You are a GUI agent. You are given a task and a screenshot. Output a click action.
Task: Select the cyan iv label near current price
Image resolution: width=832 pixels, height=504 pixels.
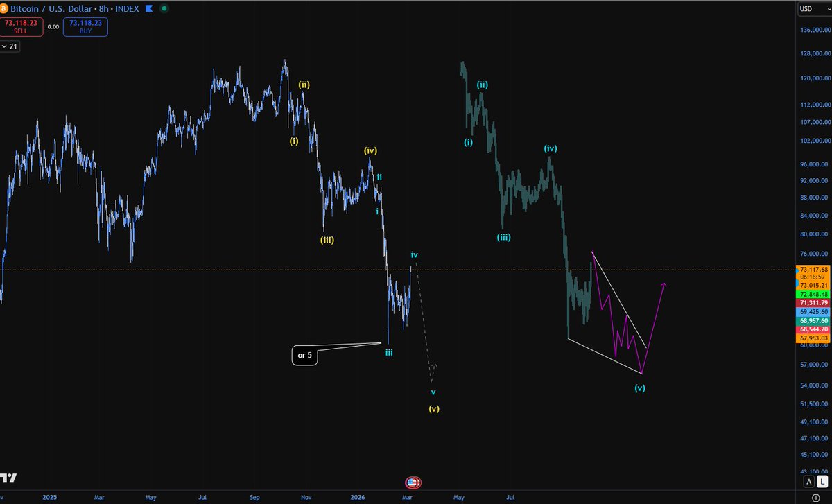click(x=414, y=254)
